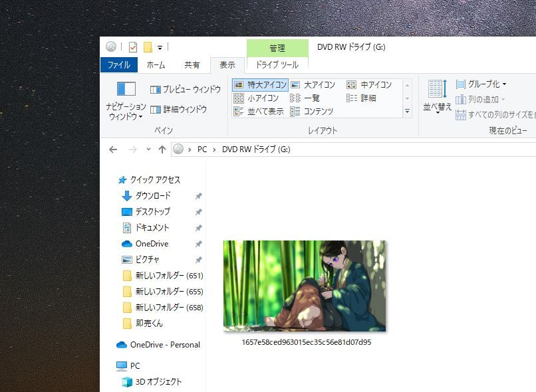Open the ナビゲーション ウィンドウ dropdown
536x392 pixels.
[x=126, y=101]
